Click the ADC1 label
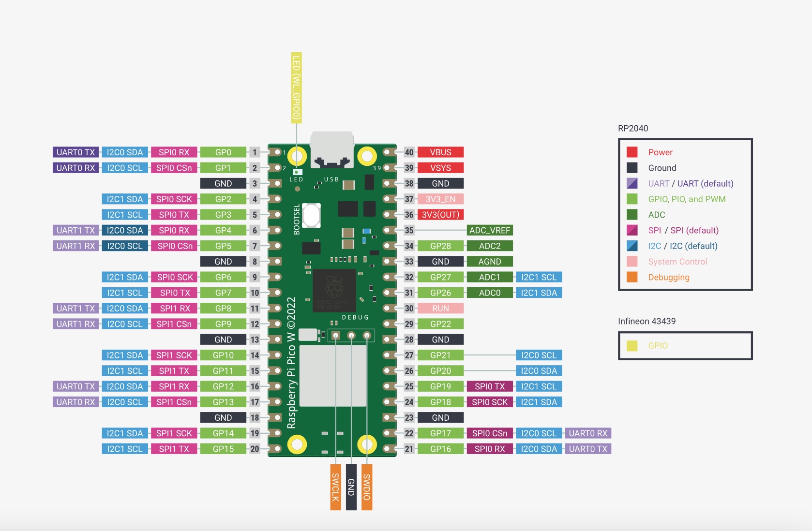Screen dimensions: 812x531 click(490, 277)
